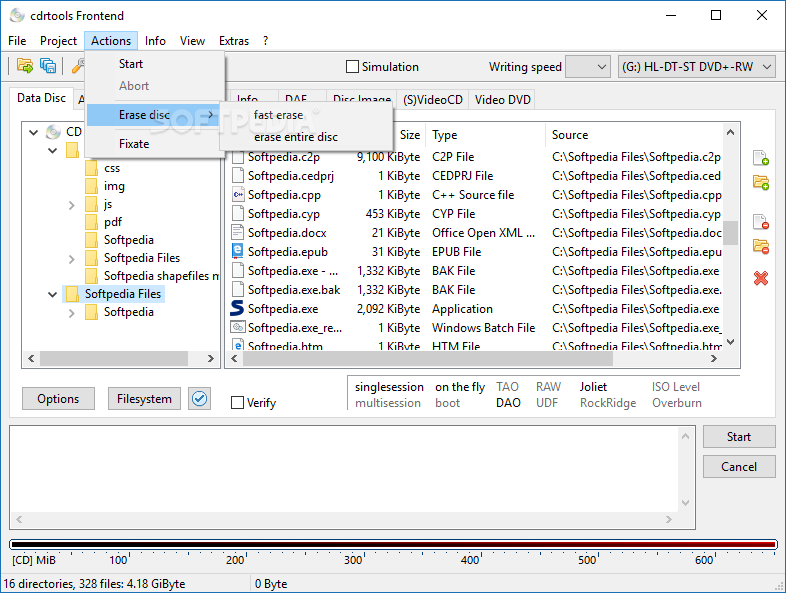Select the Softpedia.c2p file row
The image size is (786, 593).
coord(476,157)
